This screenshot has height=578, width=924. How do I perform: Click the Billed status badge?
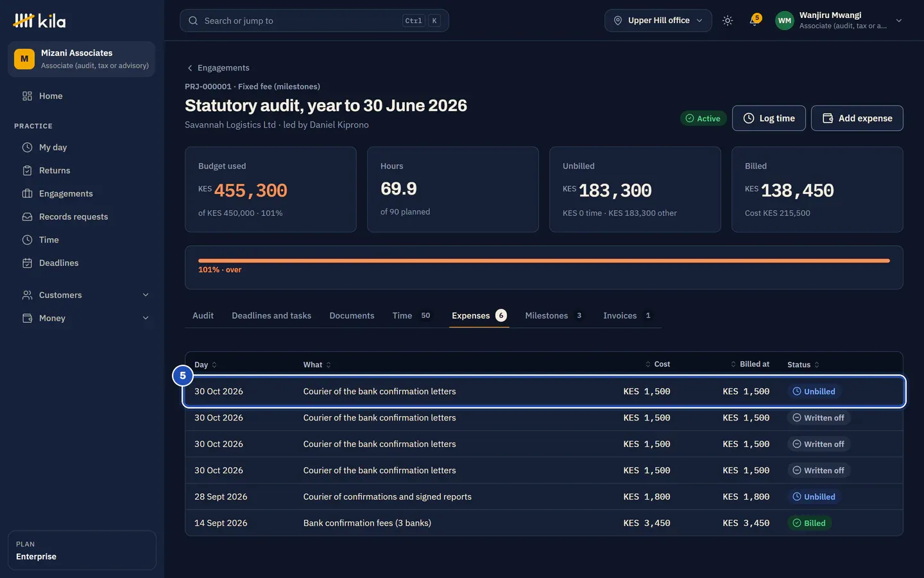coord(809,523)
